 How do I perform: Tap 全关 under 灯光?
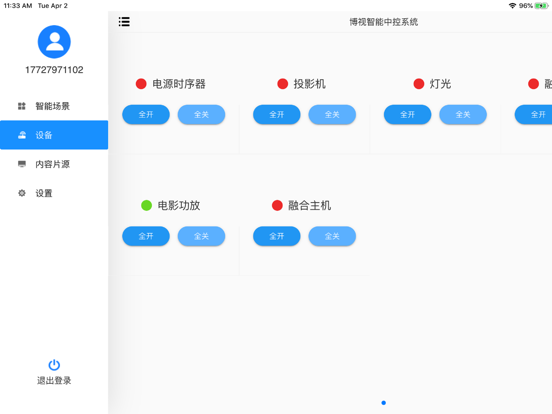[x=463, y=114]
